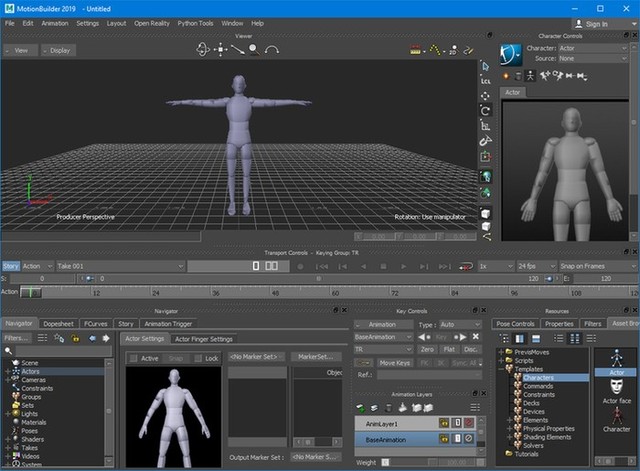Click the Scale tool in viewer toolbar

pos(486,126)
